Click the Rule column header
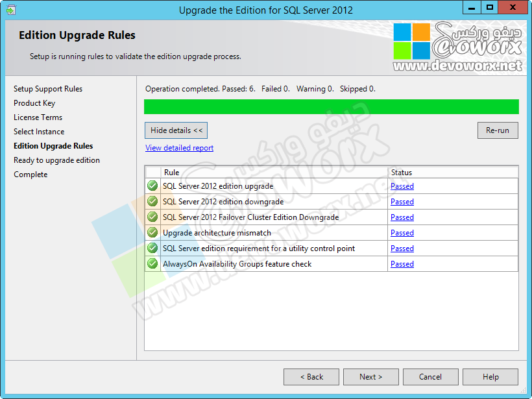Image resolution: width=532 pixels, height=399 pixels. coord(274,173)
